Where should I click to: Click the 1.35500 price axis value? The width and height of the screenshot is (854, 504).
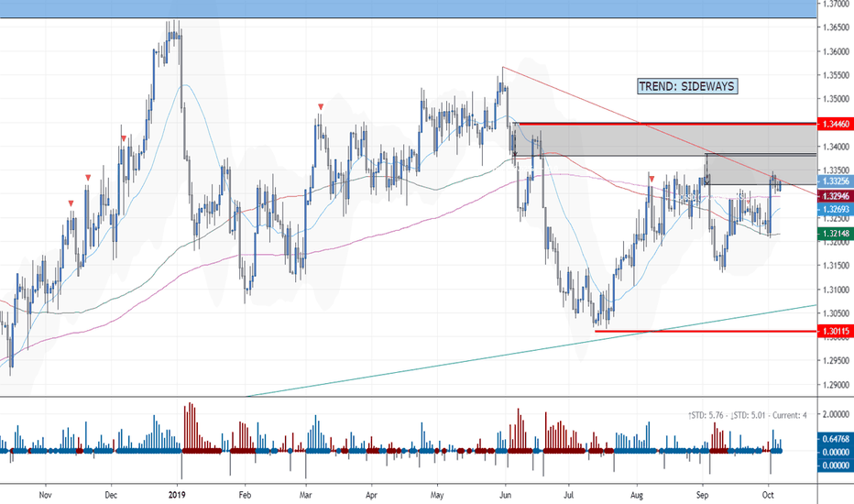pyautogui.click(x=836, y=75)
